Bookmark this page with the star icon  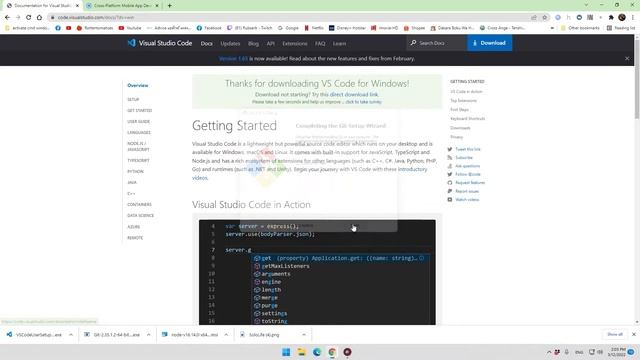pos(544,18)
